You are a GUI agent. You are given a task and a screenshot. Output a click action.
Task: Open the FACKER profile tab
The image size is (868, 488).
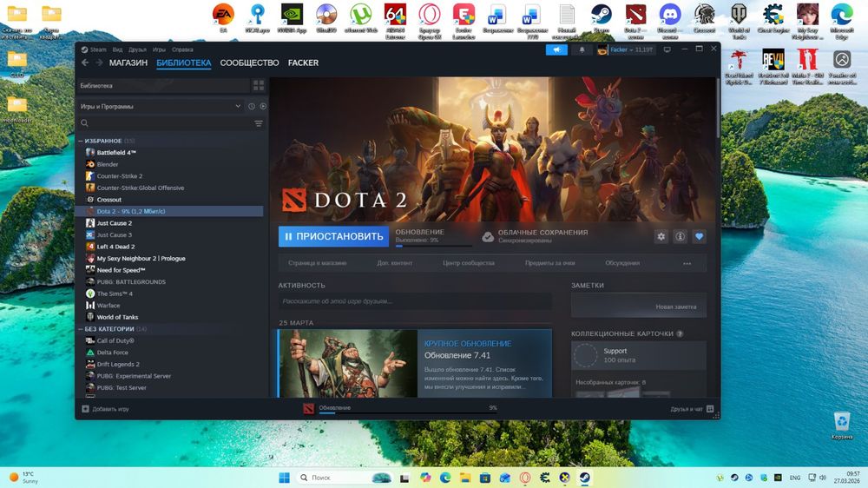303,63
